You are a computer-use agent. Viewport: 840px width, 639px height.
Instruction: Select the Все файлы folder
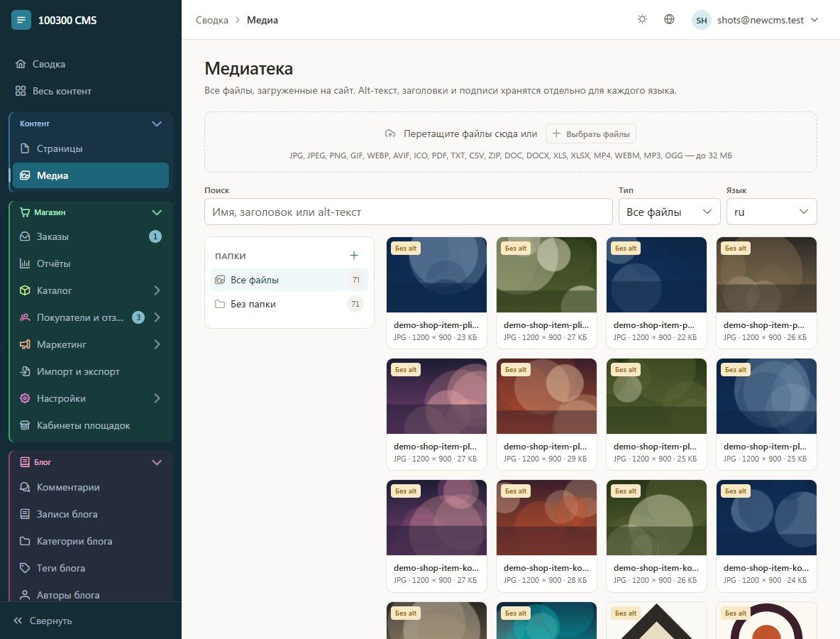tap(289, 280)
